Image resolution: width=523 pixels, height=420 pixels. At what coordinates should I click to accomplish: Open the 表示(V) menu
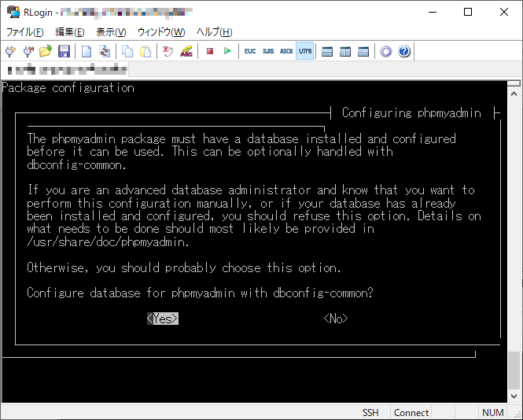click(x=111, y=31)
